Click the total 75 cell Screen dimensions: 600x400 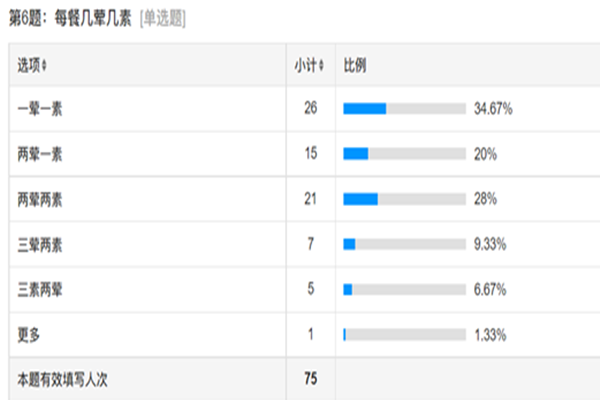(311, 379)
